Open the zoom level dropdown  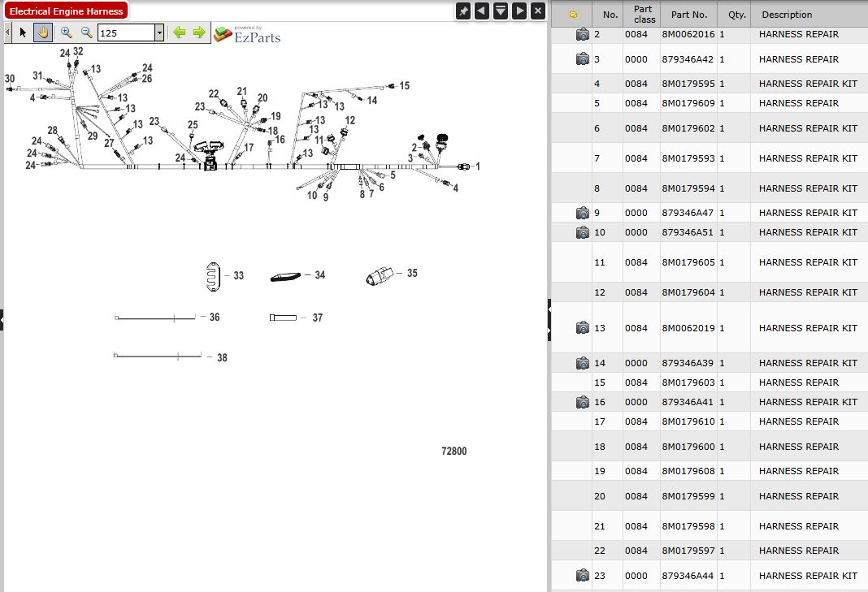[159, 32]
